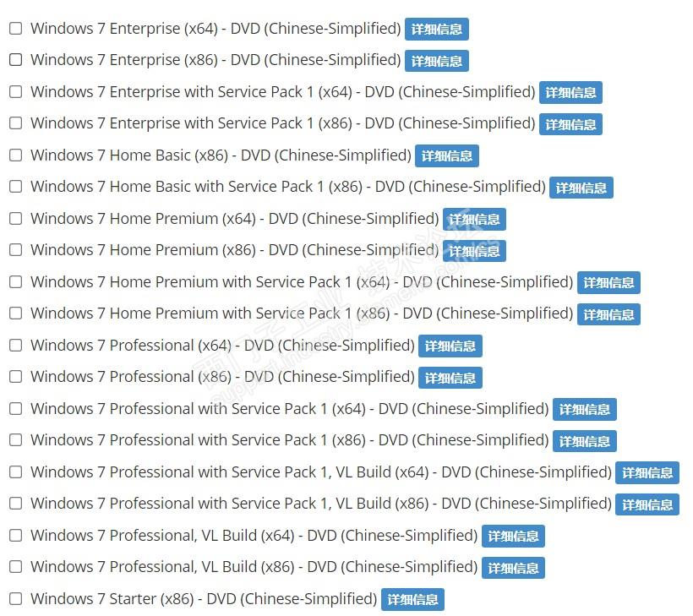
Task: View 详细信息 for Home Basic with Service Pack 1
Action: (581, 188)
